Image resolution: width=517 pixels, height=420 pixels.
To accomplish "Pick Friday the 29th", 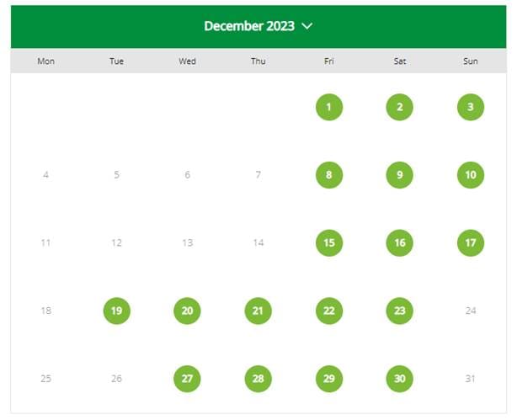I will tap(329, 379).
